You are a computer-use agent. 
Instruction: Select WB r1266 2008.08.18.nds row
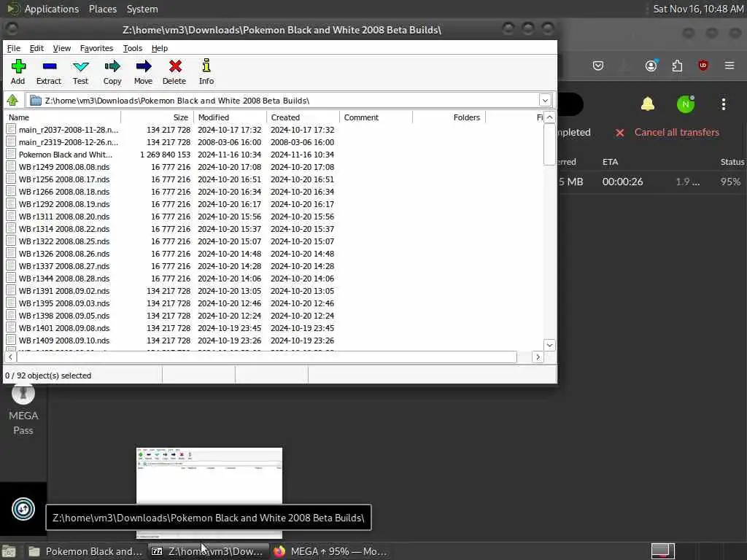[274, 192]
